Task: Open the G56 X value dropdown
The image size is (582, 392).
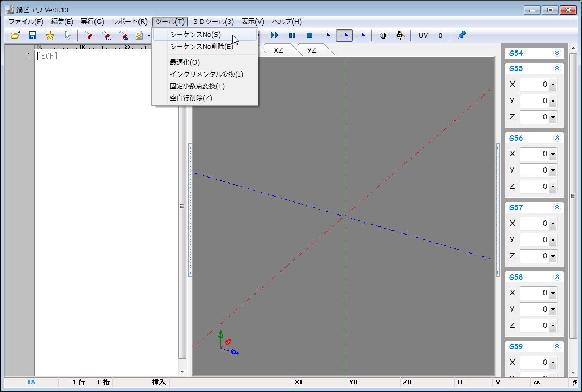Action: 553,154
